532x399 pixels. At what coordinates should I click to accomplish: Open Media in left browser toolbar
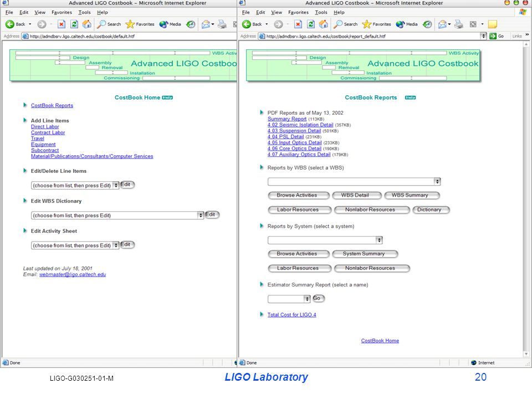click(x=170, y=24)
